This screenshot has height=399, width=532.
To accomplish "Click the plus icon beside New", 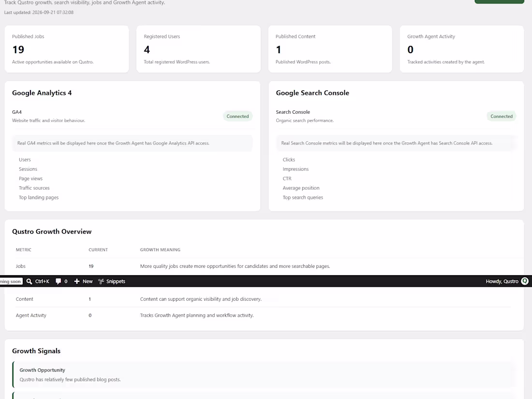I will pyautogui.click(x=77, y=281).
